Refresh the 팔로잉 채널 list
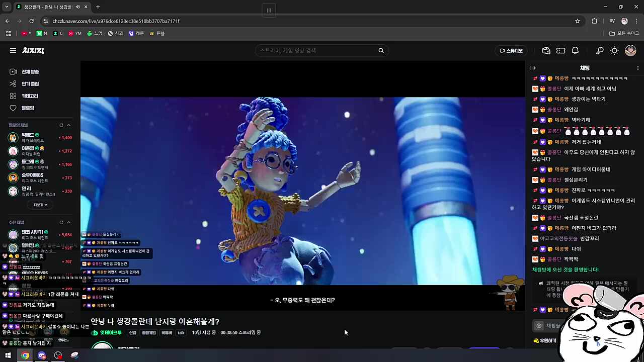 click(x=61, y=125)
